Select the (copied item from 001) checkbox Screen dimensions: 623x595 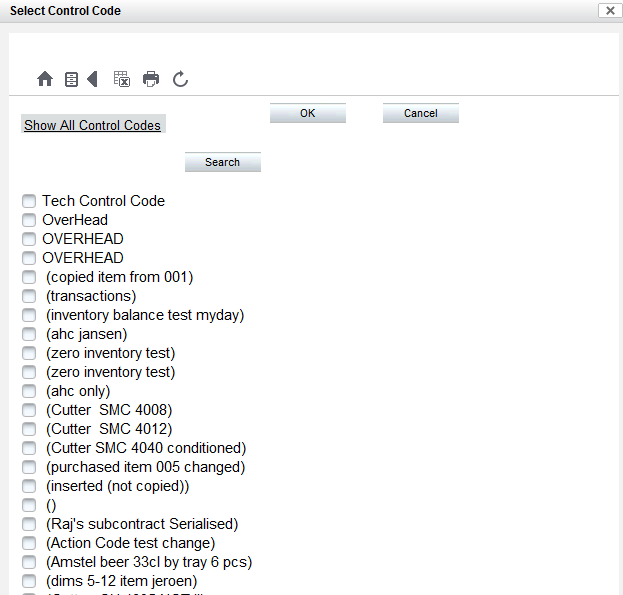[29, 277]
